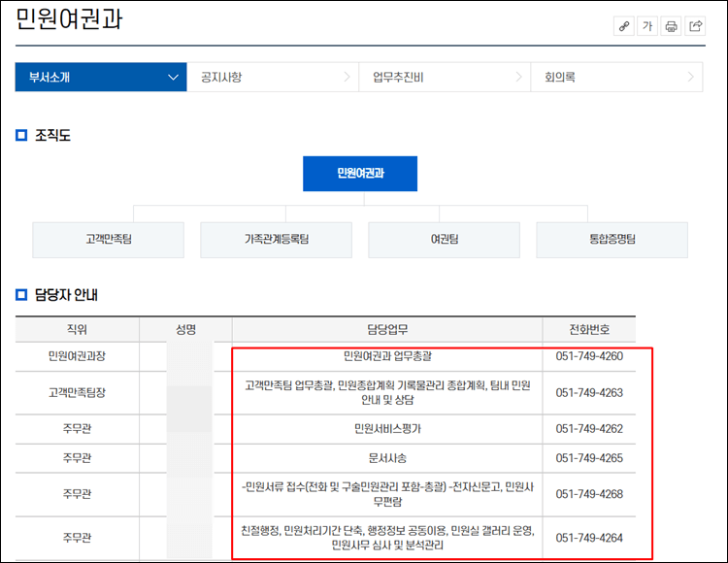Image resolution: width=728 pixels, height=563 pixels.
Task: Click the 담당업무 column header
Action: 387,329
